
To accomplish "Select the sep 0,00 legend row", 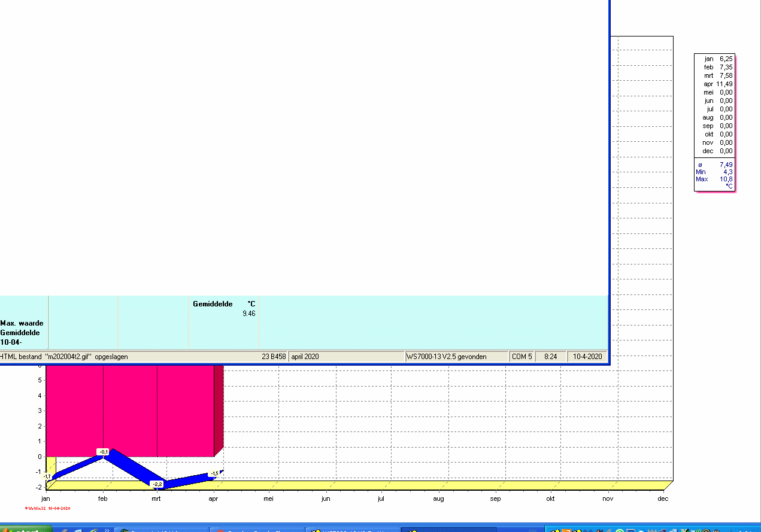I will (718, 126).
